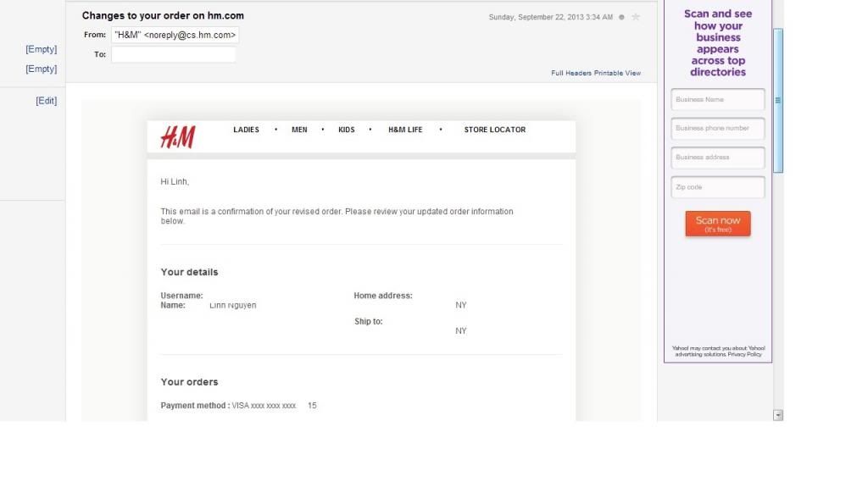Click the second [Empty] folder link

[41, 69]
